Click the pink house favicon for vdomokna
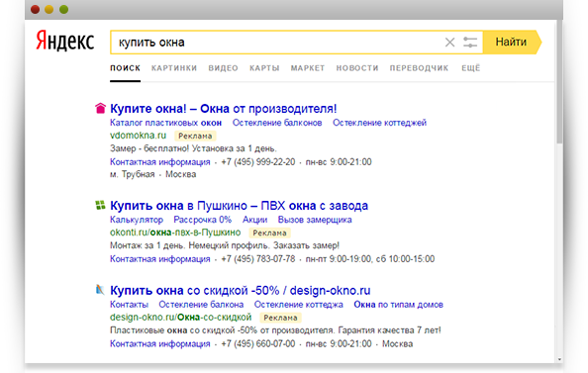This screenshot has width=588, height=373. pos(101,109)
